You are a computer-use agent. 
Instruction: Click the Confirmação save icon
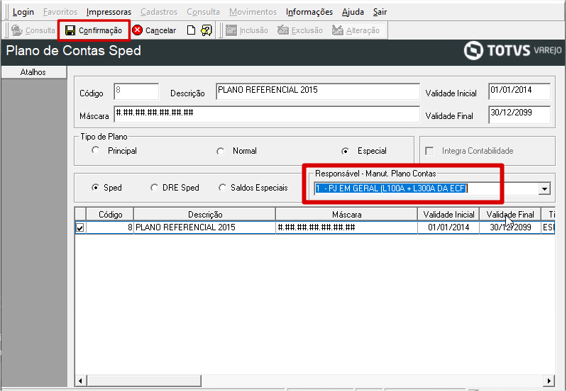click(70, 30)
